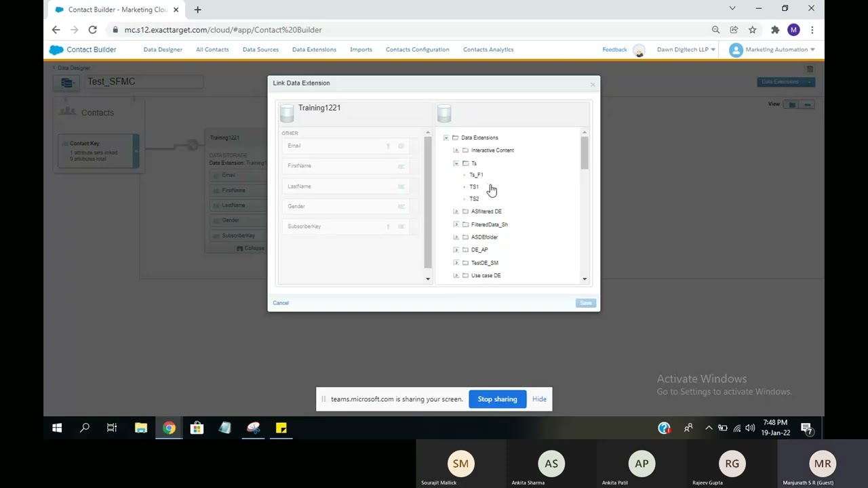
Task: Click the folder tree scroll down arrow
Action: (585, 279)
